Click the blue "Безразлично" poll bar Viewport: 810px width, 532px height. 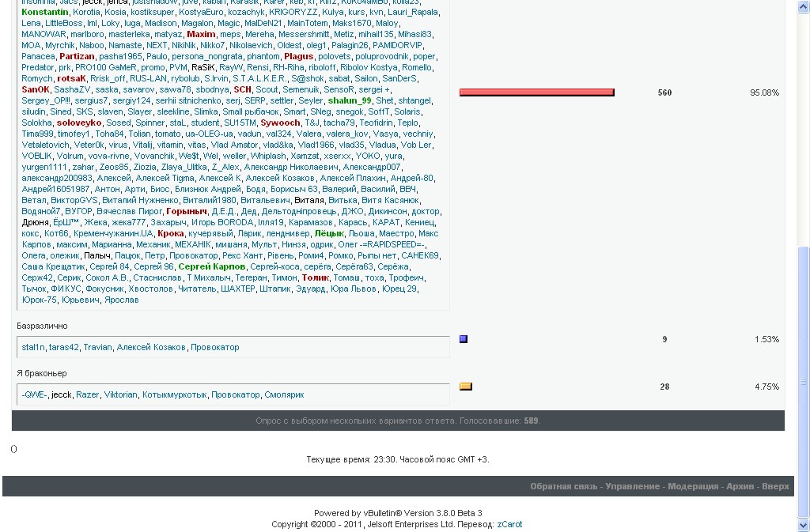[x=464, y=339]
